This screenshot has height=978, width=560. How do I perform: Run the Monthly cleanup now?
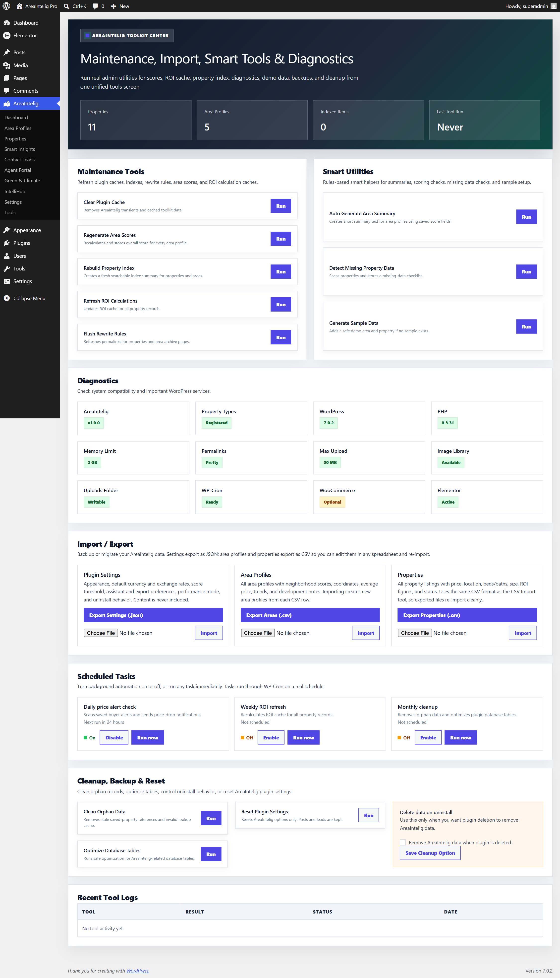pyautogui.click(x=460, y=737)
